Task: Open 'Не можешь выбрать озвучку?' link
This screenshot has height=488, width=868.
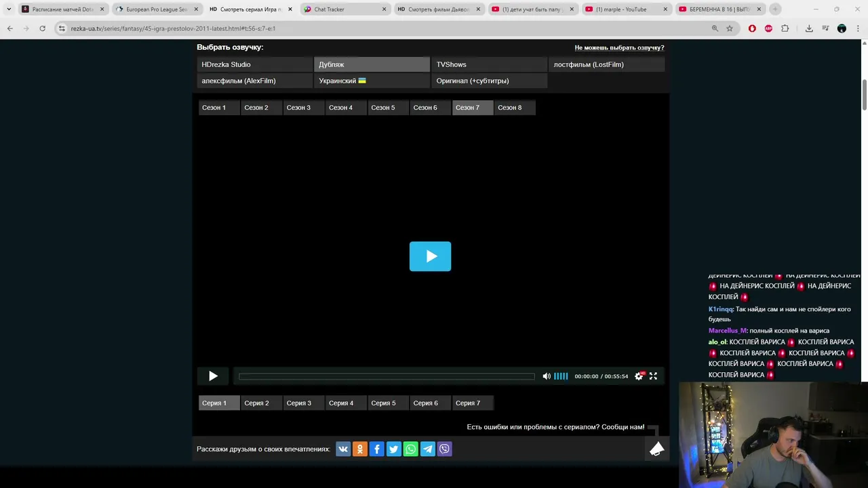Action: pyautogui.click(x=619, y=47)
